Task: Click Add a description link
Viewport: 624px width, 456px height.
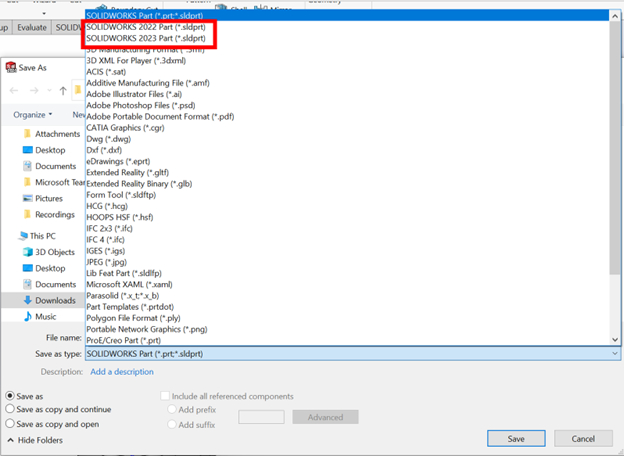Action: tap(122, 372)
